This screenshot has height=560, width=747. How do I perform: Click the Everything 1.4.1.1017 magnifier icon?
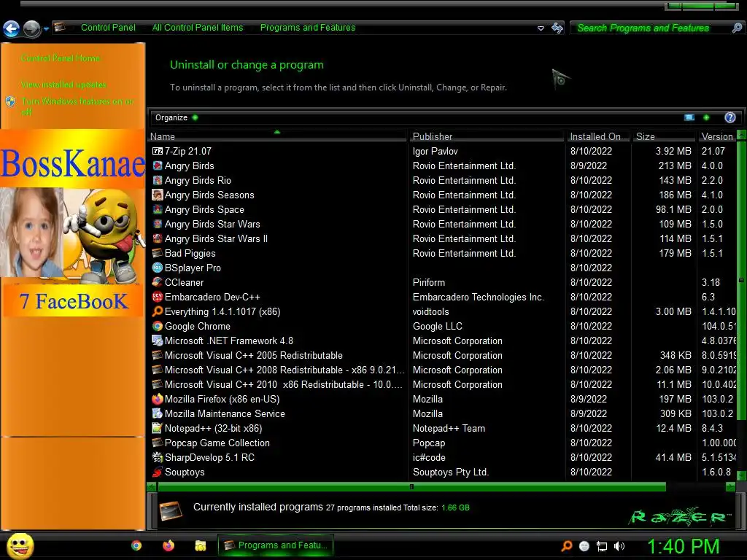pos(158,311)
